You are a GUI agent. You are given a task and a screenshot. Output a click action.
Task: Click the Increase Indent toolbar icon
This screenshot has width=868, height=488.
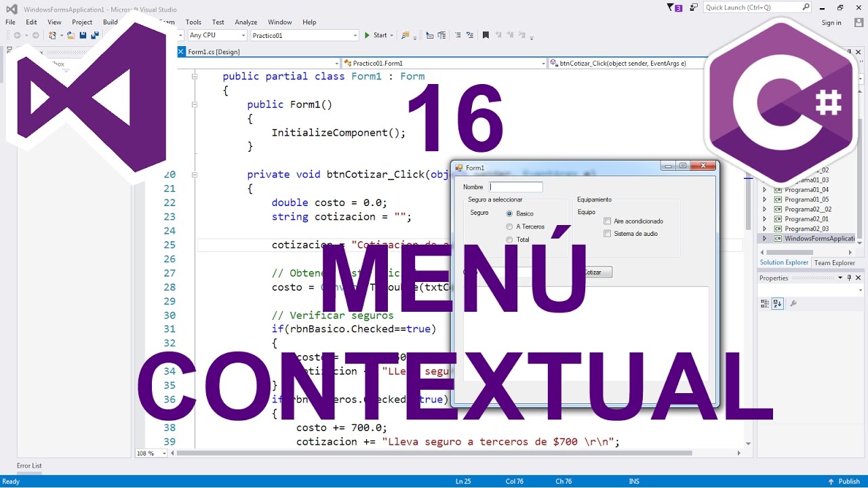click(441, 35)
